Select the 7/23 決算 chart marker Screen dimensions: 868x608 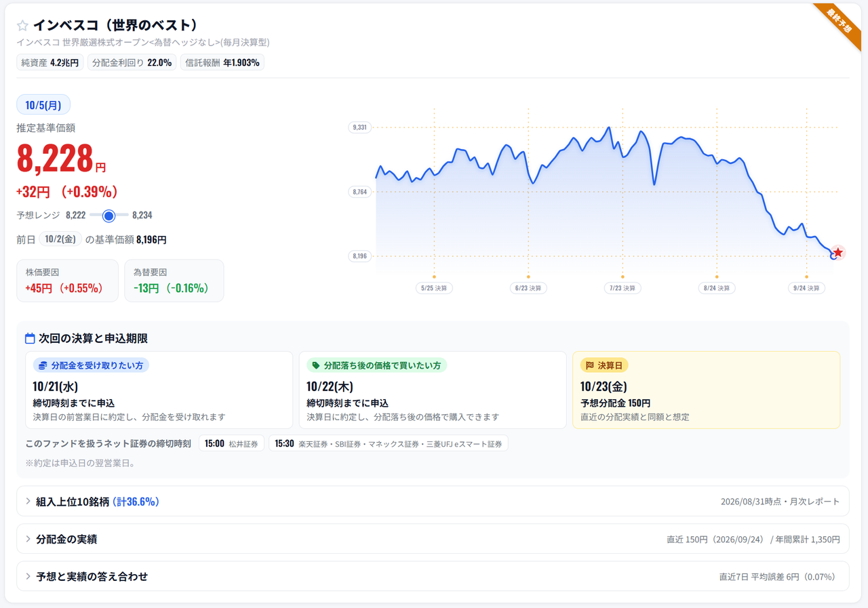pos(623,288)
